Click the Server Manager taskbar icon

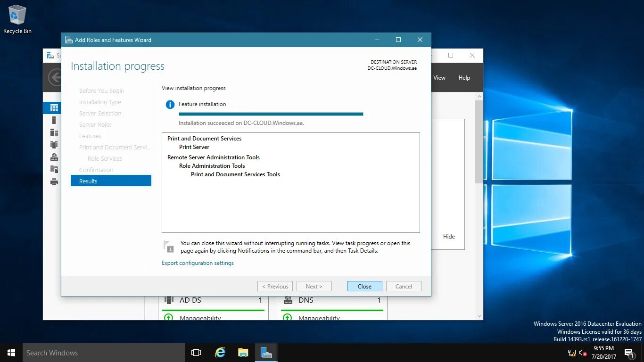pyautogui.click(x=266, y=353)
